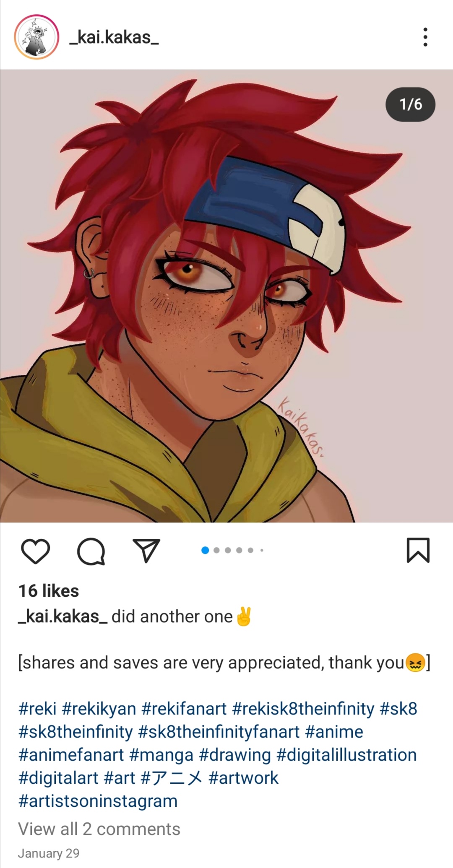Open the #sk8theinfinityfanart hashtag

(x=219, y=732)
